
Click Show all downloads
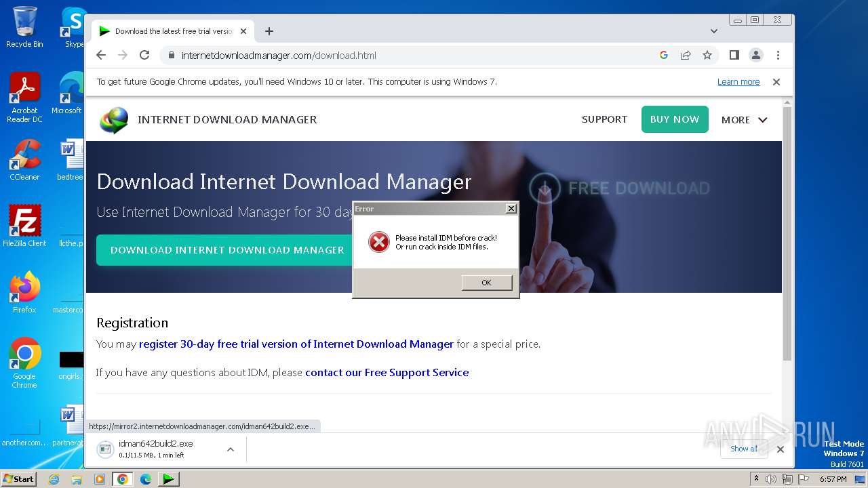pos(744,449)
